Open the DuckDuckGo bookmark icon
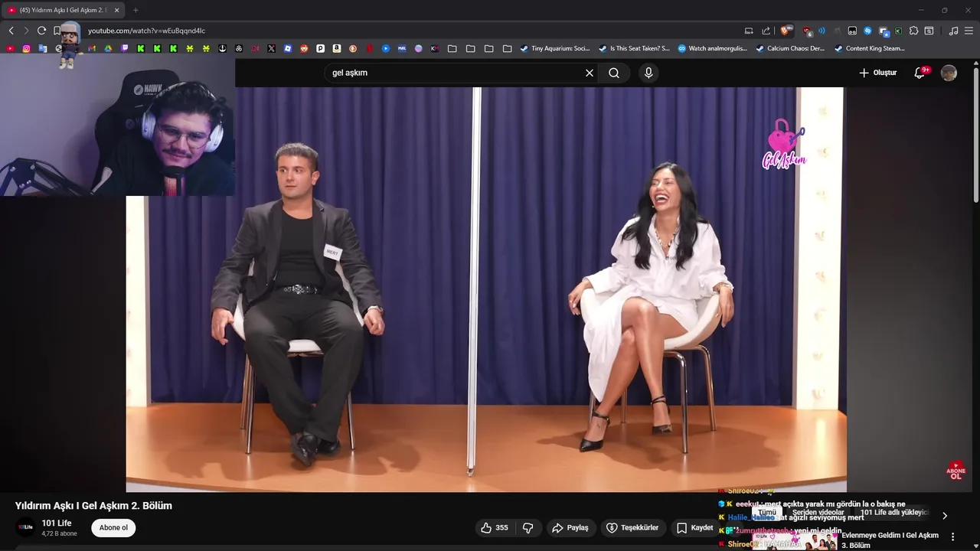Image resolution: width=980 pixels, height=551 pixels. point(353,48)
